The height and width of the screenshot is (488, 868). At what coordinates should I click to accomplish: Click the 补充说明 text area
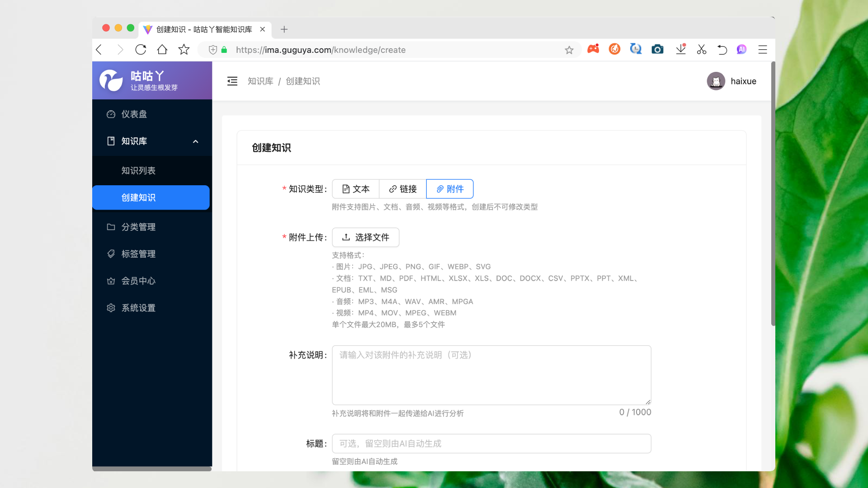[x=491, y=375]
